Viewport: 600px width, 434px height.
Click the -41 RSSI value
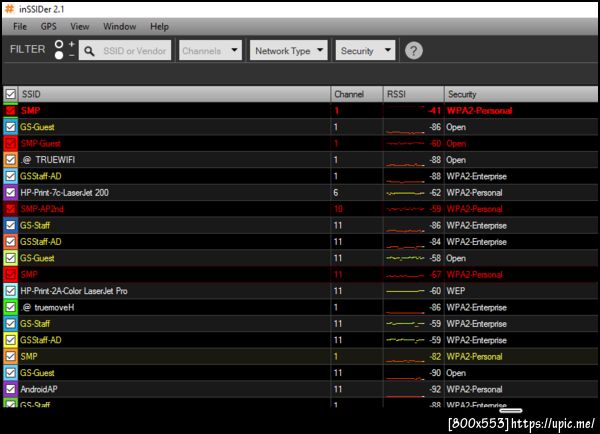click(x=434, y=111)
